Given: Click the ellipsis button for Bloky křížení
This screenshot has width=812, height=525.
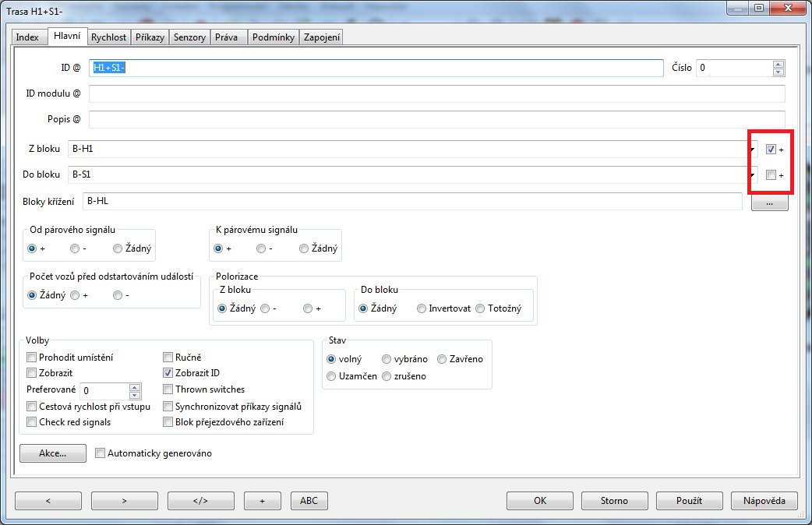Looking at the screenshot, I should (769, 203).
